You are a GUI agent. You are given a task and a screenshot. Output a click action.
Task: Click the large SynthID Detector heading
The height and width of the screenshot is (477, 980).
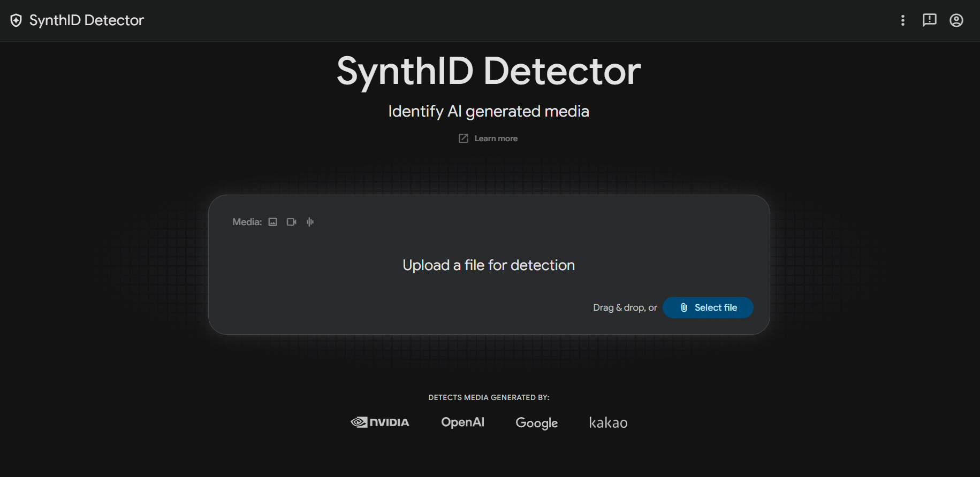489,71
